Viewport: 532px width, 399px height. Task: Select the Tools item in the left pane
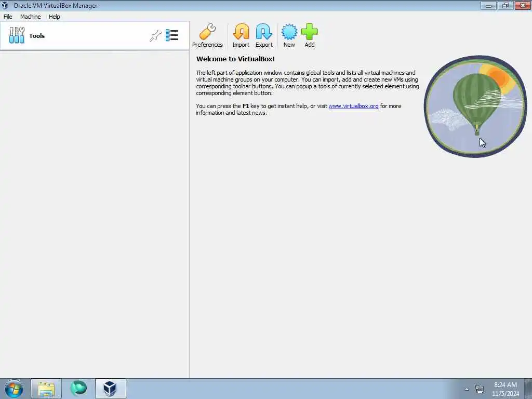point(95,36)
